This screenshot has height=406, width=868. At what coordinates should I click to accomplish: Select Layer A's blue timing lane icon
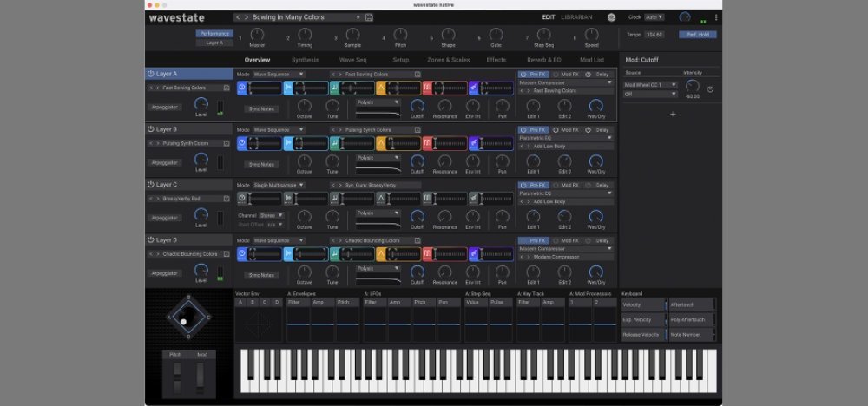click(242, 88)
